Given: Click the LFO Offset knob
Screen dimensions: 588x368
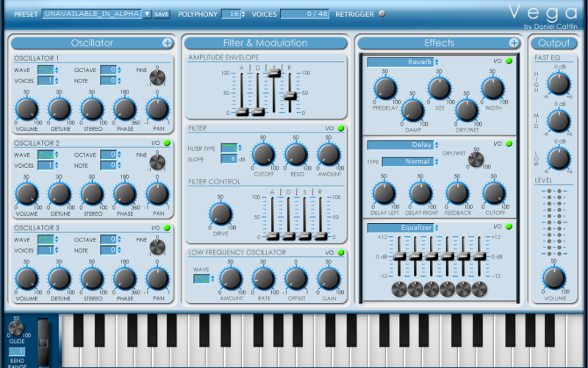Looking at the screenshot, I should [296, 279].
